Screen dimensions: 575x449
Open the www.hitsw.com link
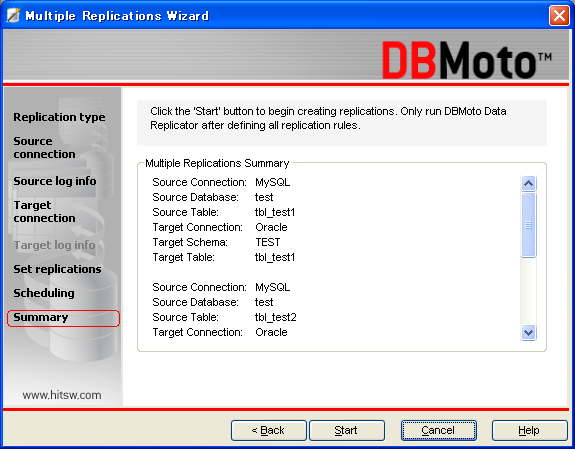(62, 395)
